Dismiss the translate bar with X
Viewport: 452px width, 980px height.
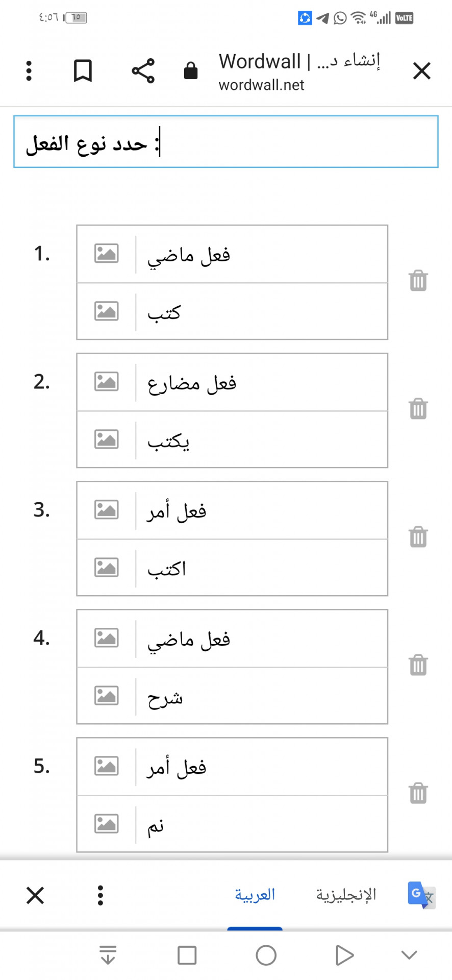pyautogui.click(x=35, y=895)
